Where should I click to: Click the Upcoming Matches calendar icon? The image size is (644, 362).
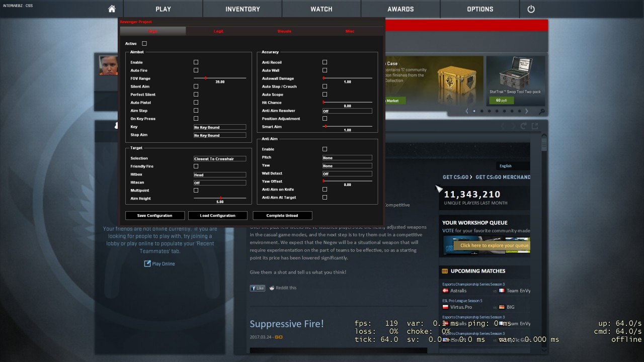tap(445, 271)
